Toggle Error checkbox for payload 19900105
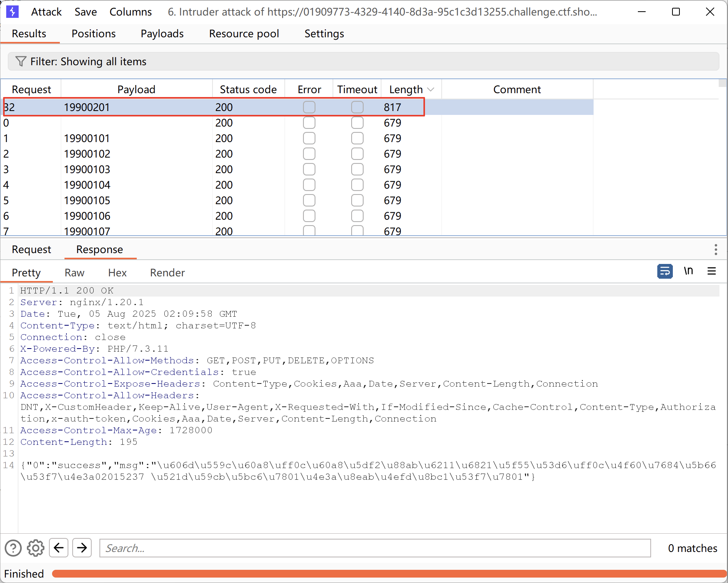728x583 pixels. (x=309, y=200)
